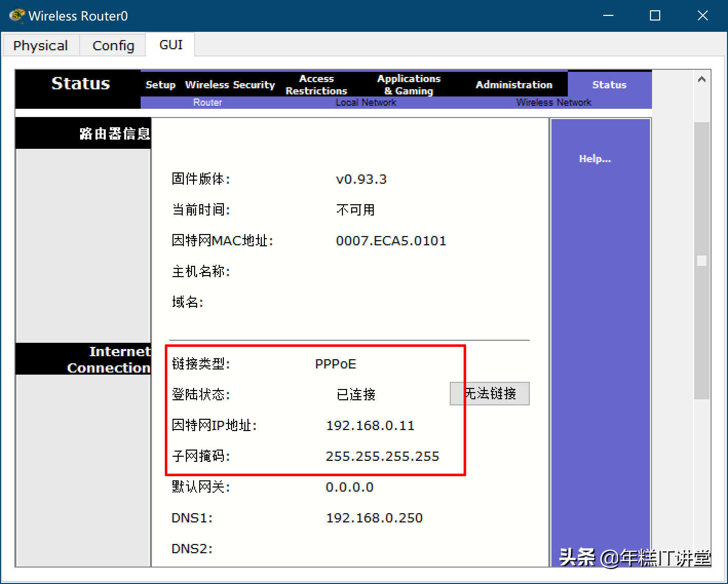This screenshot has width=728, height=584.
Task: Click the scrollbar up arrow
Action: [x=702, y=79]
